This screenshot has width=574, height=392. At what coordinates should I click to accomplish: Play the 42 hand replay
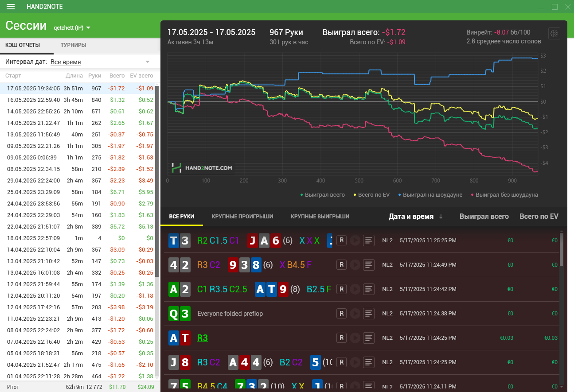pyautogui.click(x=355, y=264)
